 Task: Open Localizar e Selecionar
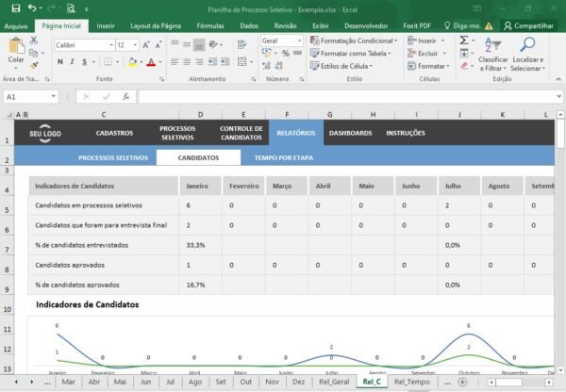[528, 54]
